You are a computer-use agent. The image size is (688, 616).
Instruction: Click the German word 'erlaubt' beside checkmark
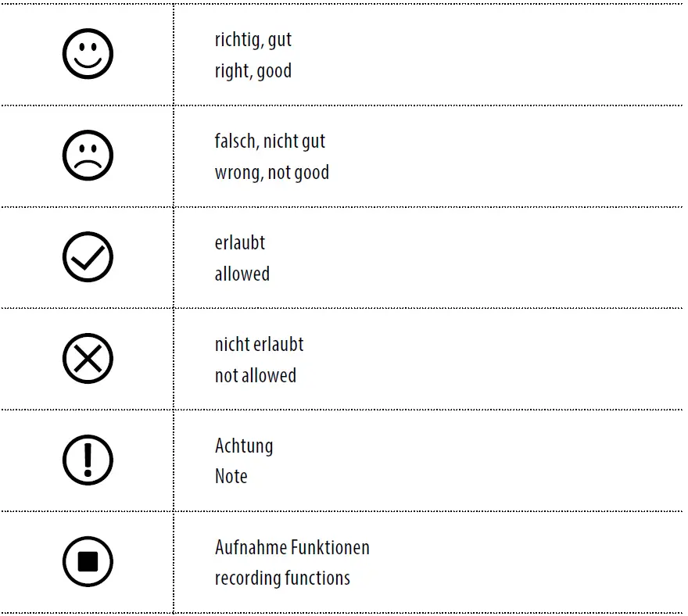point(239,243)
